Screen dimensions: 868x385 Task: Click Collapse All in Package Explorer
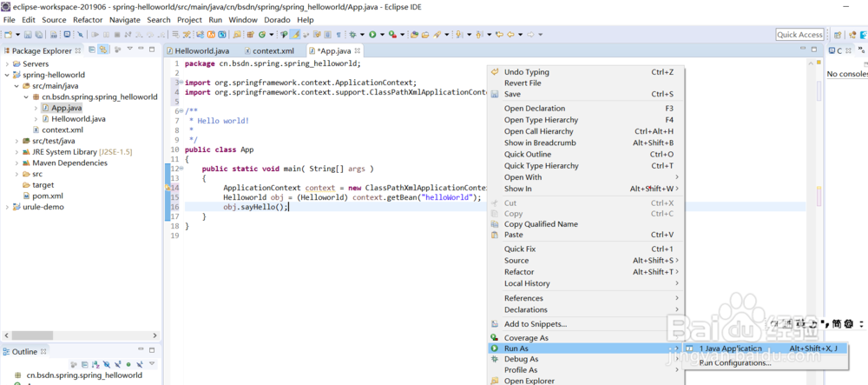click(x=92, y=50)
